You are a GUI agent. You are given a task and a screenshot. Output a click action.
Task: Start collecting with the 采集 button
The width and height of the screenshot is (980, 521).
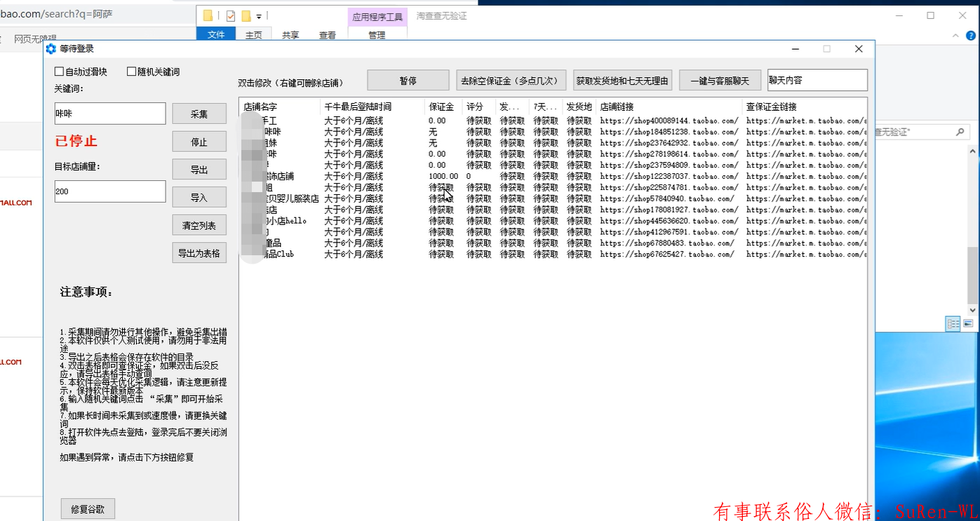click(x=199, y=114)
